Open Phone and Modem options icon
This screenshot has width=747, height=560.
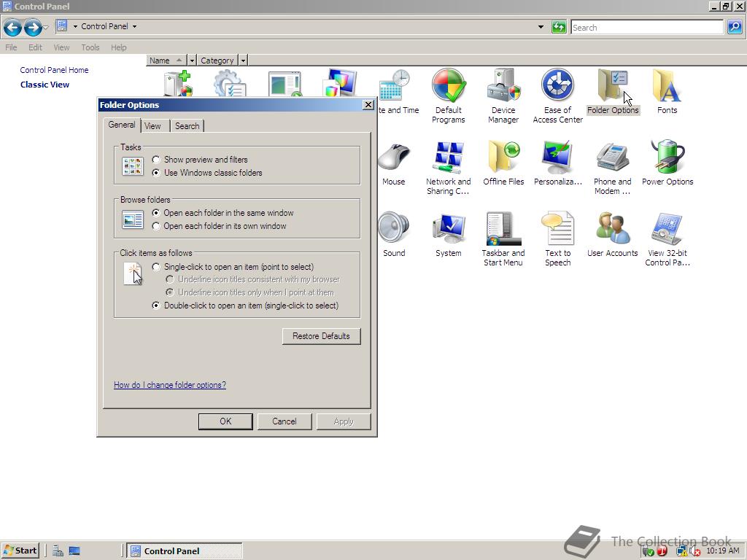[613, 168]
